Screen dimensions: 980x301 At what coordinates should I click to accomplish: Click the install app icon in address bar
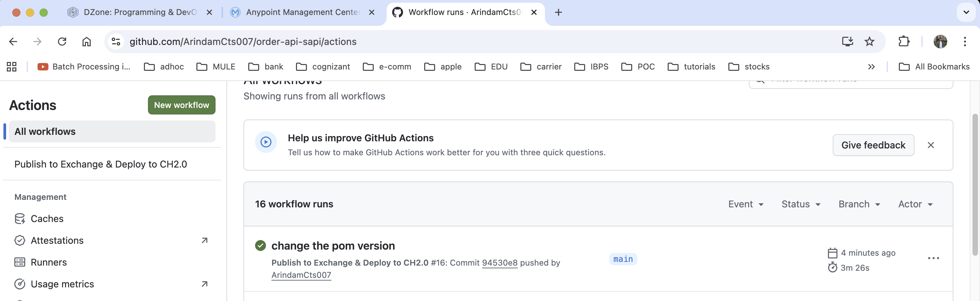pos(847,42)
